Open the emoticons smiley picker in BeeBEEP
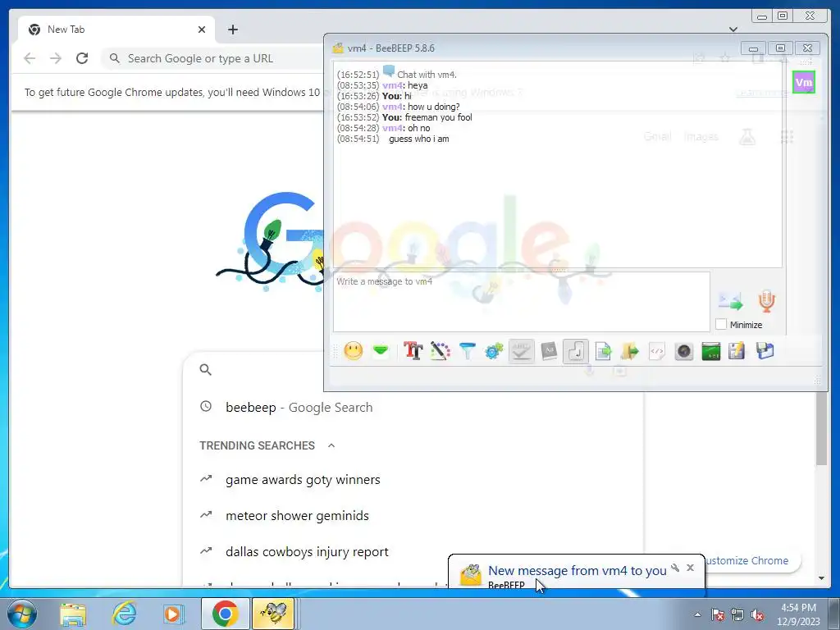This screenshot has height=630, width=840. pos(354,351)
